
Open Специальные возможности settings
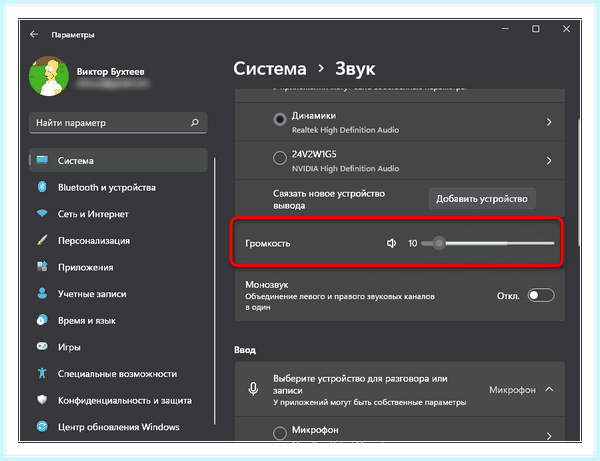118,373
